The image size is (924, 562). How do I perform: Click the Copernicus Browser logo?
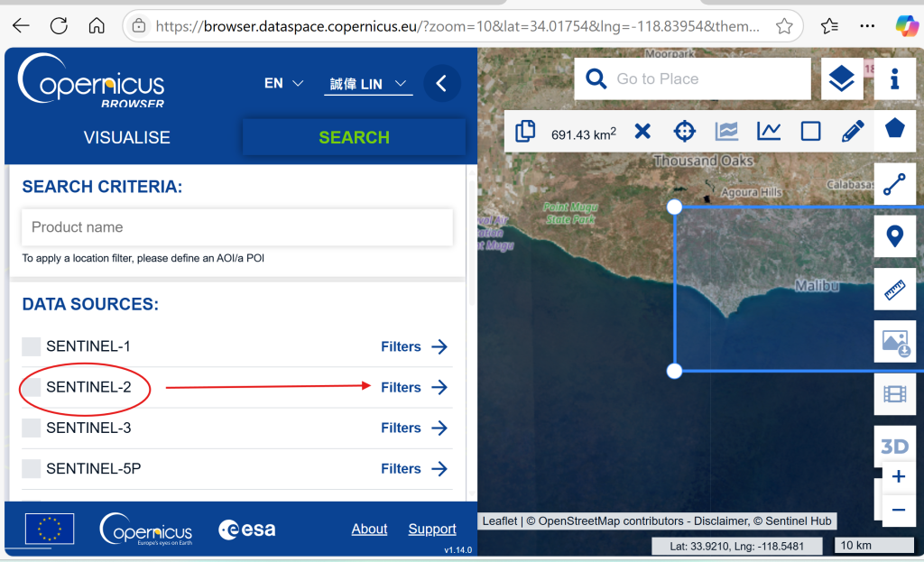click(91, 80)
